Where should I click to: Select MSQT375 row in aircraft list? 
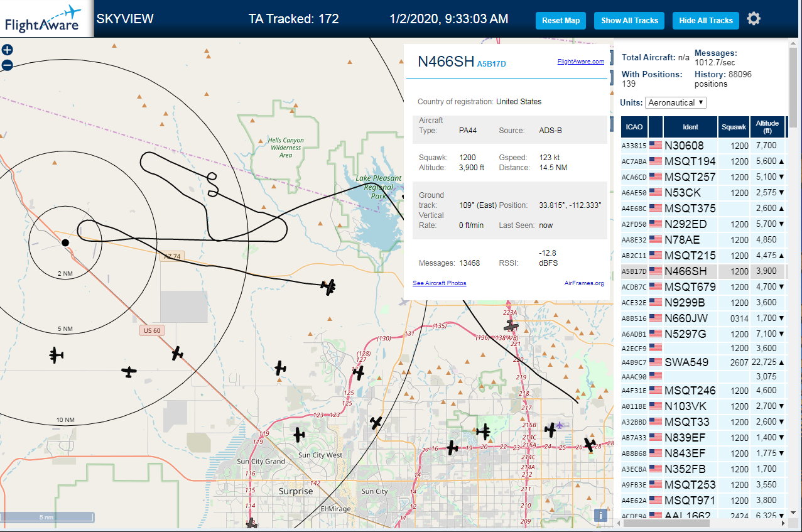[704, 209]
